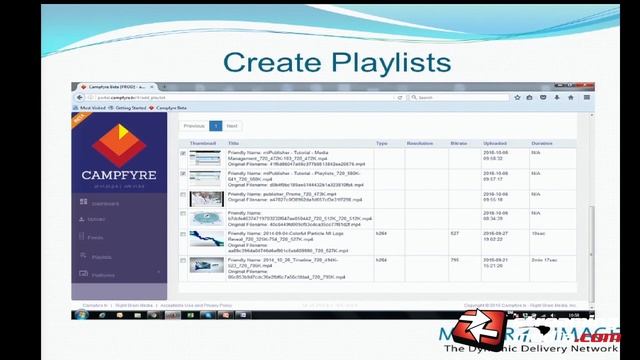
Task: Launch Internet Explorer from the taskbar
Action: tap(102, 315)
